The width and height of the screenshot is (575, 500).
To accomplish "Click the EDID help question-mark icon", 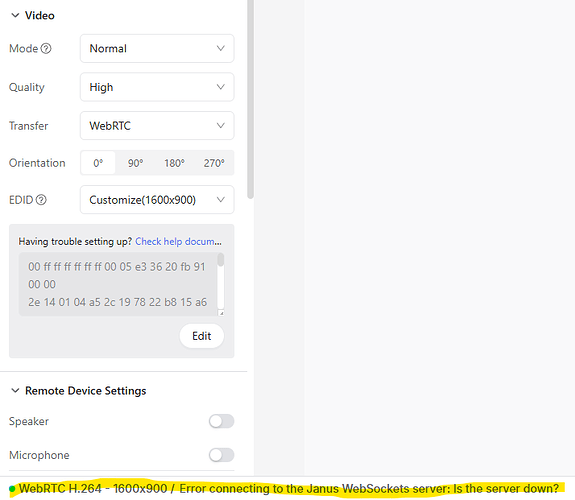I will (41, 200).
